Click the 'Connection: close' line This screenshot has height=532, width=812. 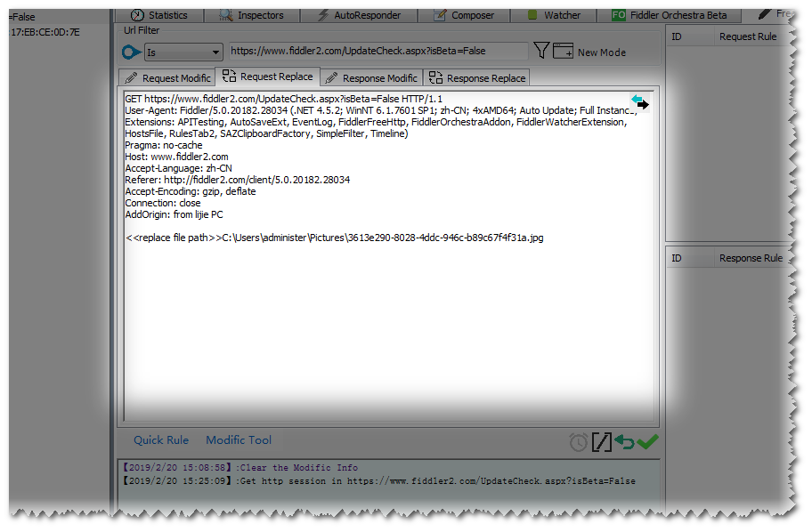(x=163, y=203)
